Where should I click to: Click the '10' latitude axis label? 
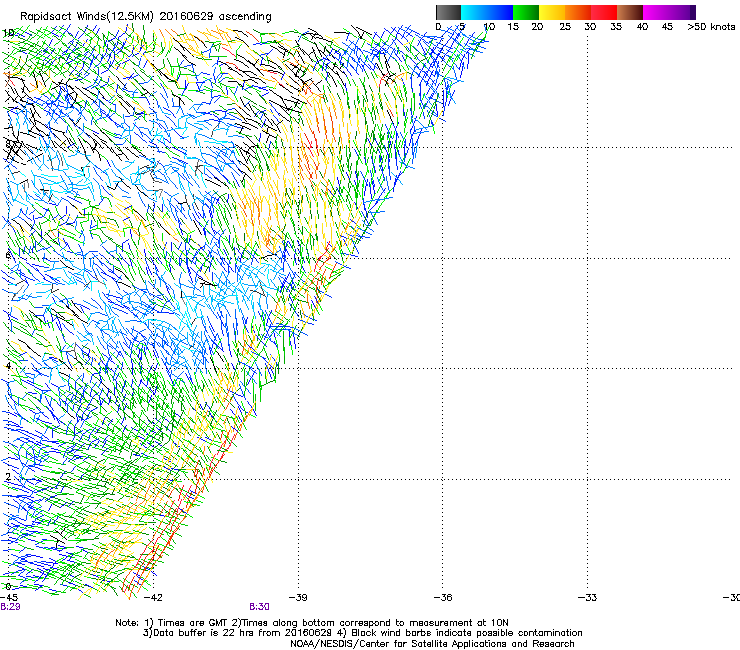point(8,33)
